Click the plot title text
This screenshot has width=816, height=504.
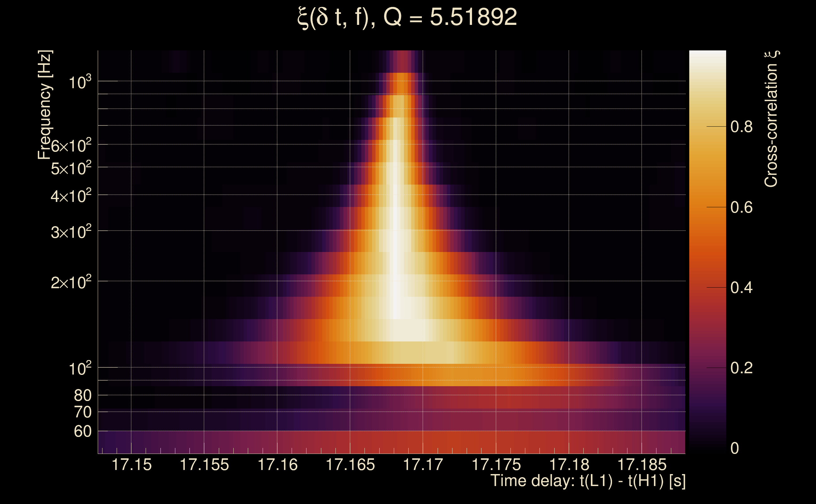[x=407, y=17]
